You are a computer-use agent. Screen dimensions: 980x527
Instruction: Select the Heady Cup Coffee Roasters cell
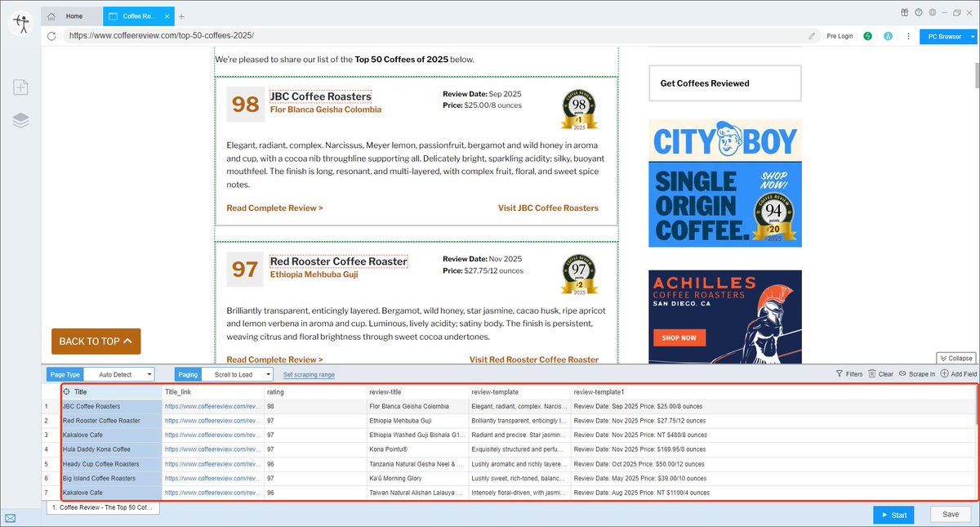click(x=111, y=464)
